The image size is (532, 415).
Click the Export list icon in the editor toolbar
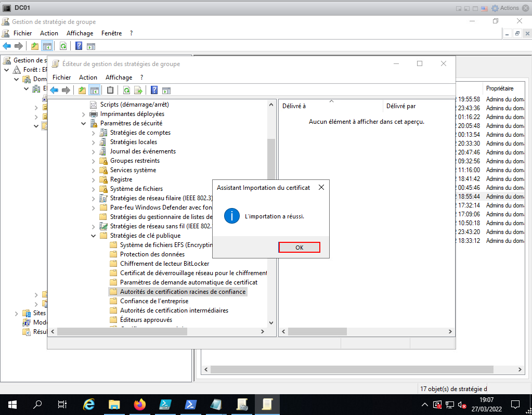(138, 90)
